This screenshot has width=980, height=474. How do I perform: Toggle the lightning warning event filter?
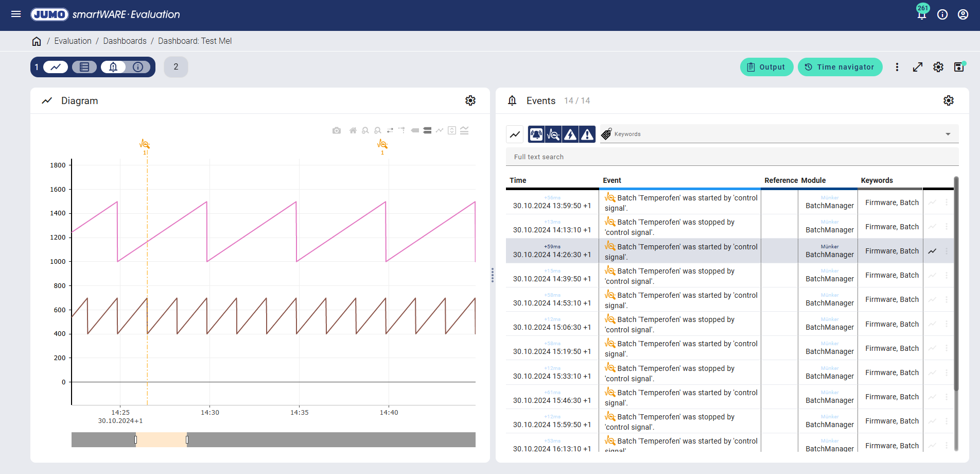570,134
